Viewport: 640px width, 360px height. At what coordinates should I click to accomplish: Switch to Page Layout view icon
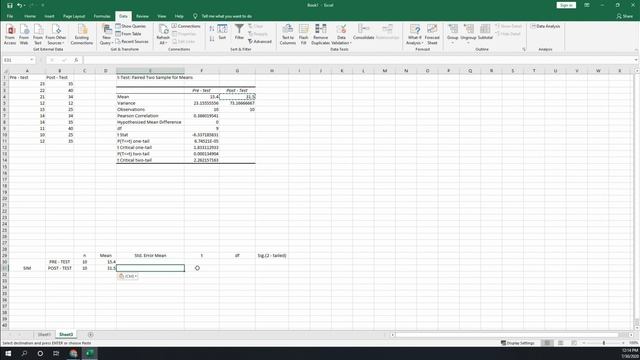561,343
